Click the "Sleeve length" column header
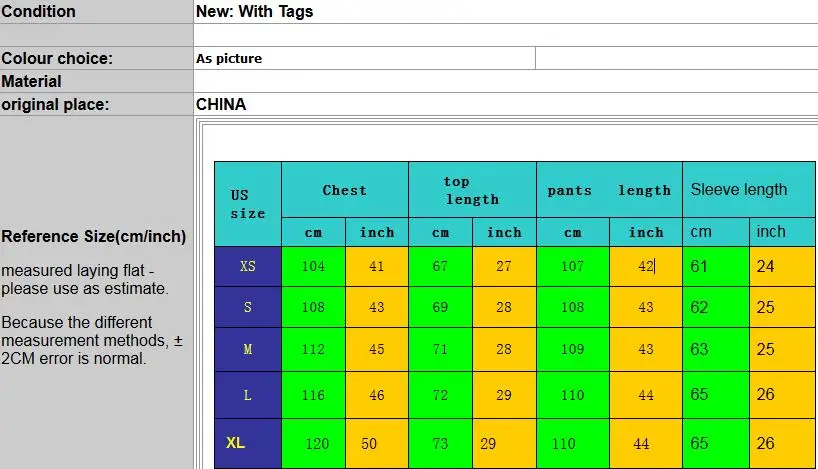Screen dimensions: 818x469 pyautogui.click(x=749, y=189)
